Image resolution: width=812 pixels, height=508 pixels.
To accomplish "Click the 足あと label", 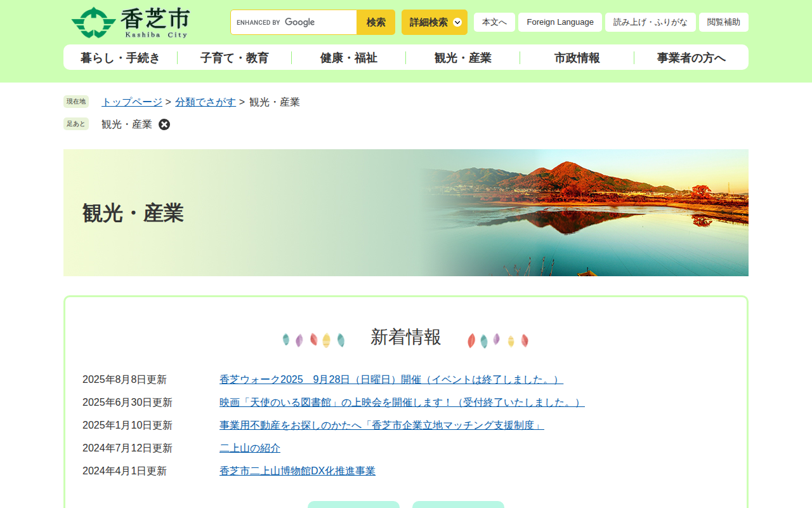I will (76, 124).
